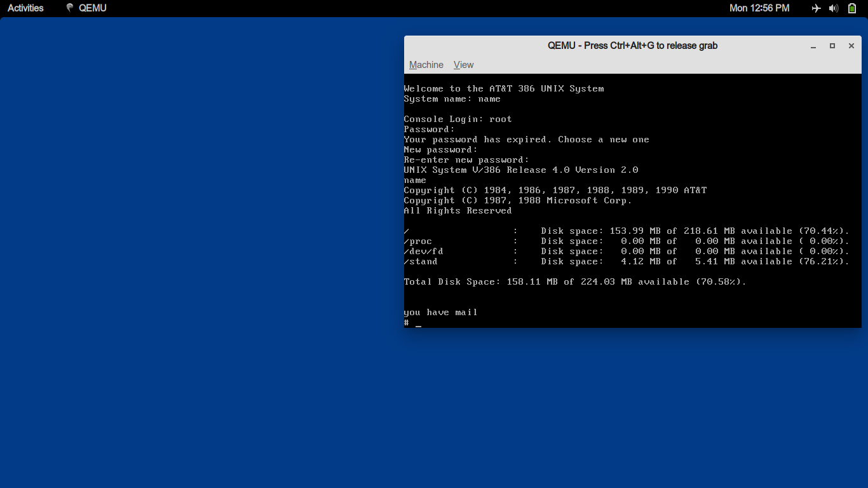Open the QEMU application menu label

[x=93, y=8]
